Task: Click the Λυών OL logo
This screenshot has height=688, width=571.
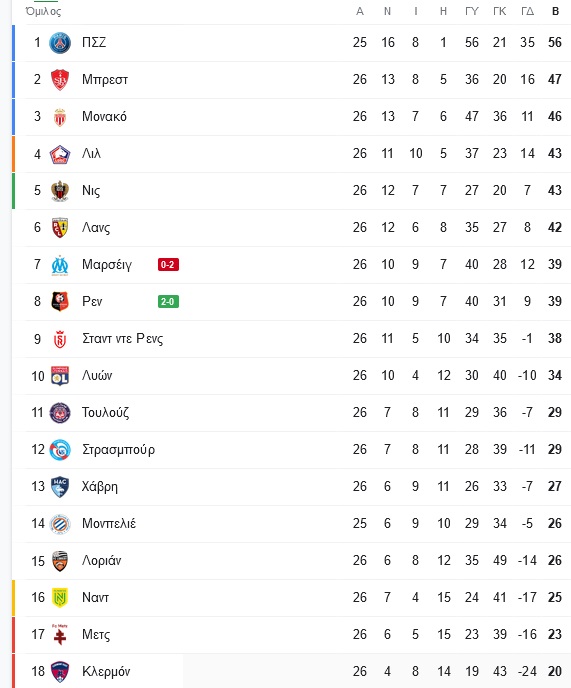Action: [x=60, y=376]
